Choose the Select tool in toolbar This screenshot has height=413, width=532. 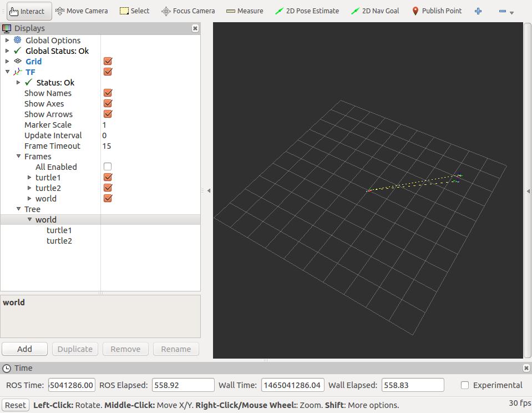(134, 11)
